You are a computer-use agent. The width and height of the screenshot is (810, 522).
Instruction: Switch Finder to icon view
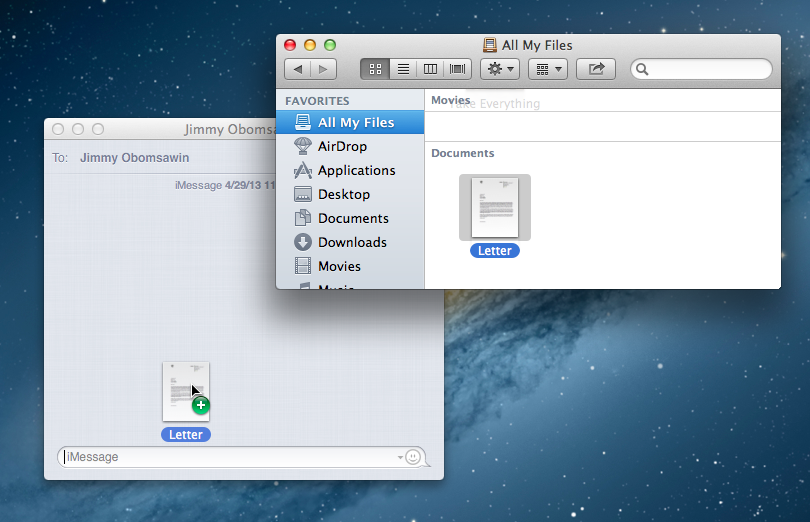(x=375, y=69)
